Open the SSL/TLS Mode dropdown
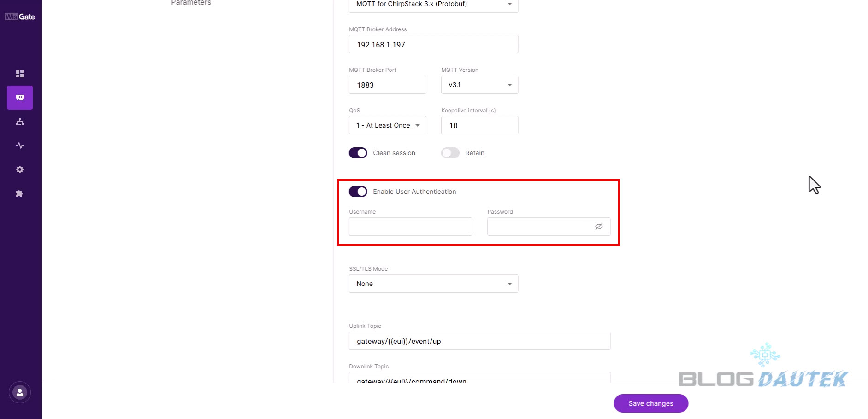 [433, 284]
